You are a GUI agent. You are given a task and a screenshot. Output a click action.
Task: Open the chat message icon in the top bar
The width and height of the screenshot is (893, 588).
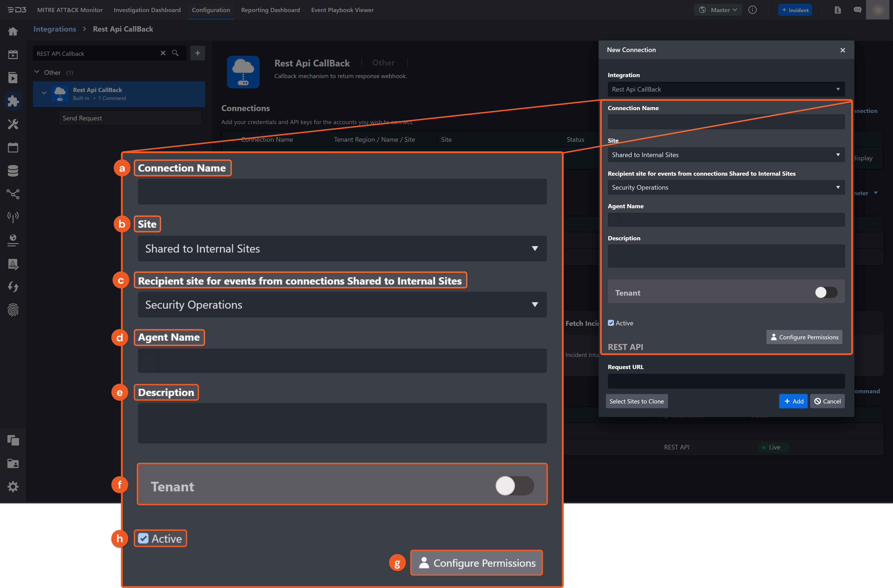pyautogui.click(x=857, y=10)
